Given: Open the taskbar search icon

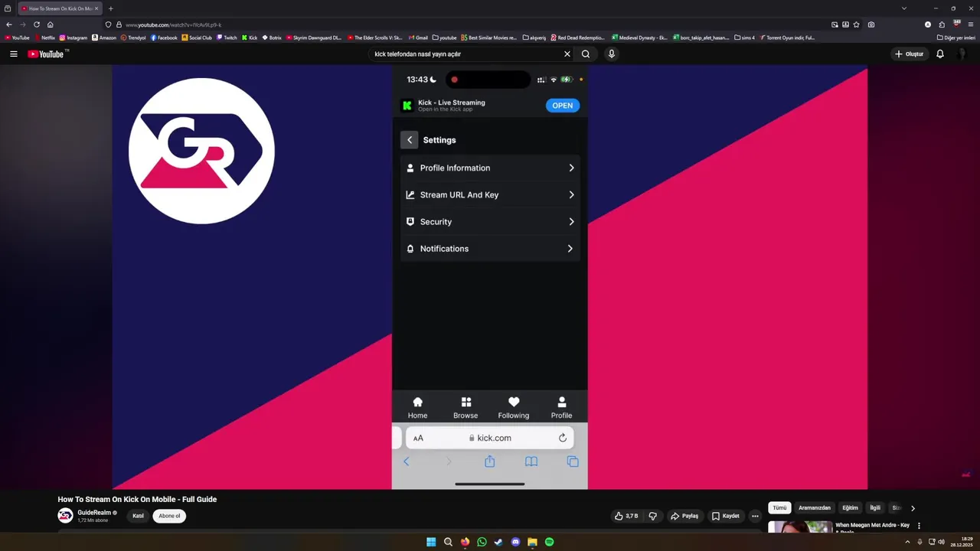Looking at the screenshot, I should coord(448,542).
